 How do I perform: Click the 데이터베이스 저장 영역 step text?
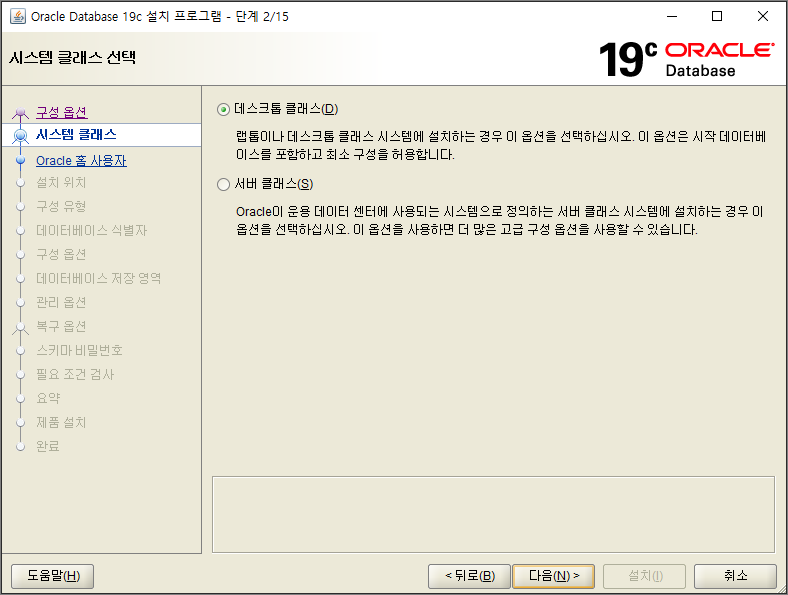tap(98, 278)
